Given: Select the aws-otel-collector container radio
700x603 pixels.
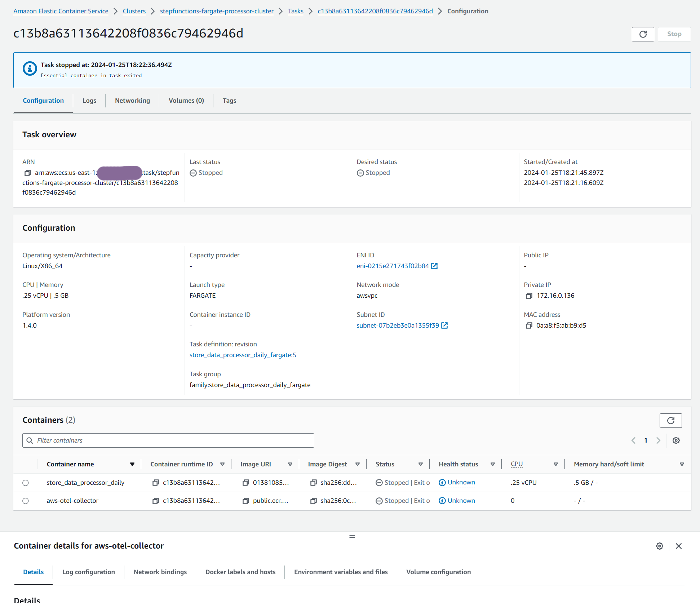Looking at the screenshot, I should click(26, 501).
